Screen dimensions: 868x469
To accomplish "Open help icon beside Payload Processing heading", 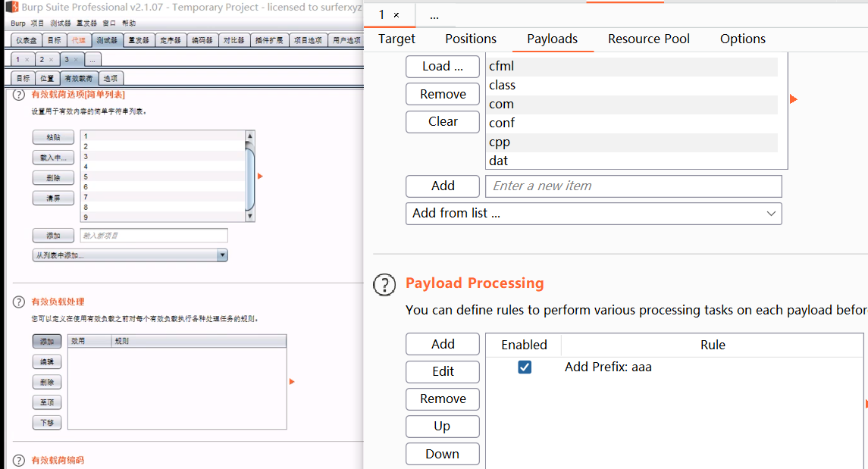I will [384, 285].
